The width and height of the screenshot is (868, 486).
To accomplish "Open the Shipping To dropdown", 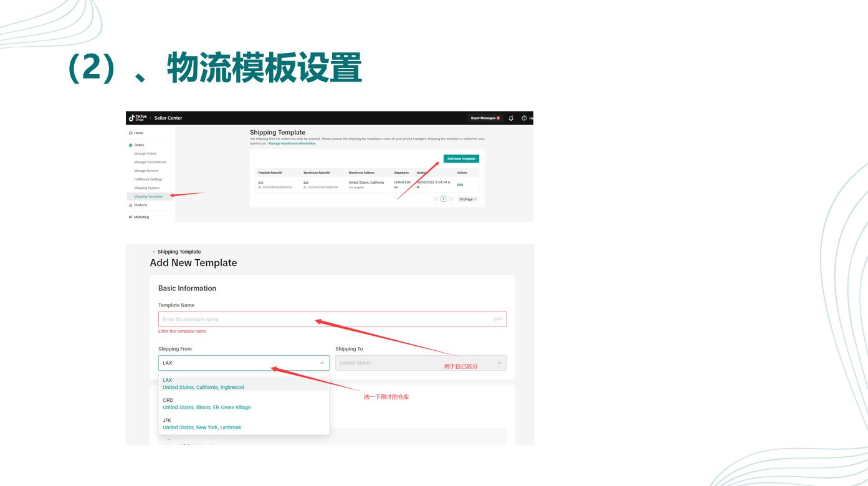I will 421,363.
